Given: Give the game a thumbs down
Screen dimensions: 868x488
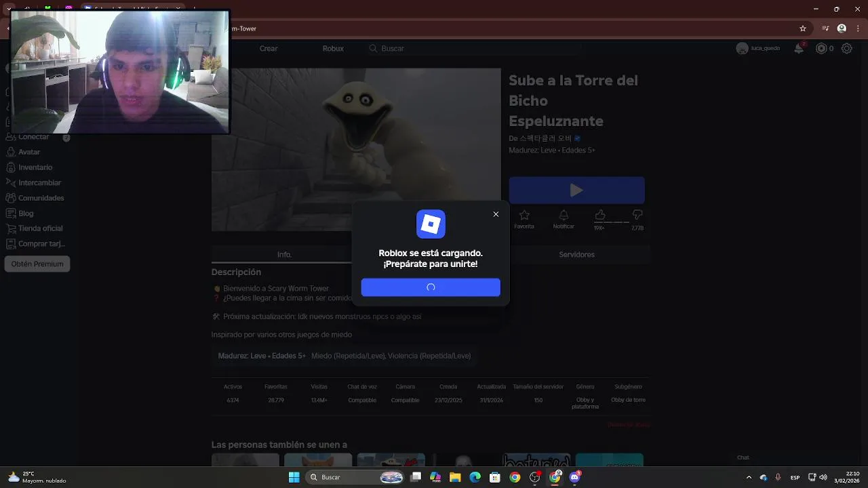Looking at the screenshot, I should (637, 215).
